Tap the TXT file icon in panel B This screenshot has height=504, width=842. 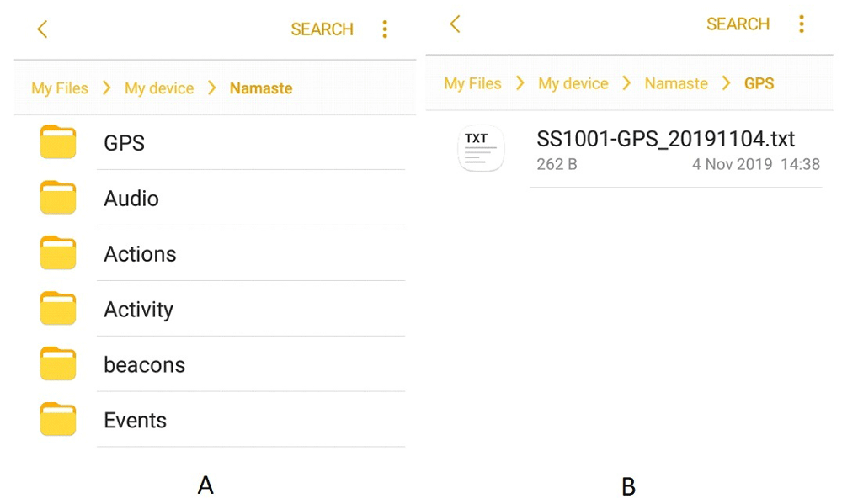click(481, 149)
